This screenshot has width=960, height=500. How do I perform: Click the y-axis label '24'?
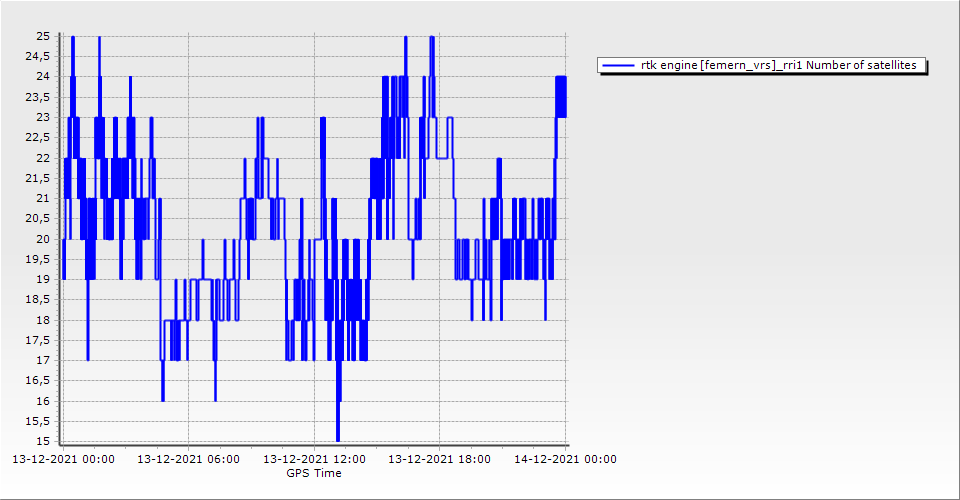click(x=43, y=77)
